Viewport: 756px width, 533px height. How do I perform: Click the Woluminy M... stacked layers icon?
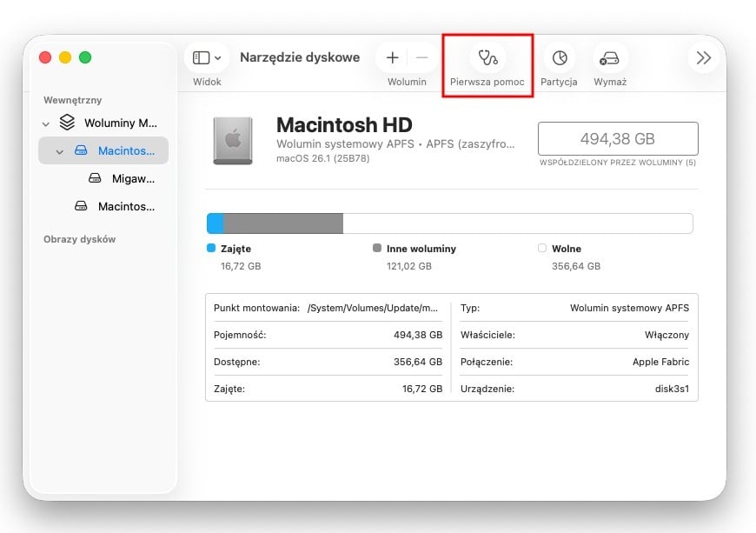pyautogui.click(x=67, y=123)
